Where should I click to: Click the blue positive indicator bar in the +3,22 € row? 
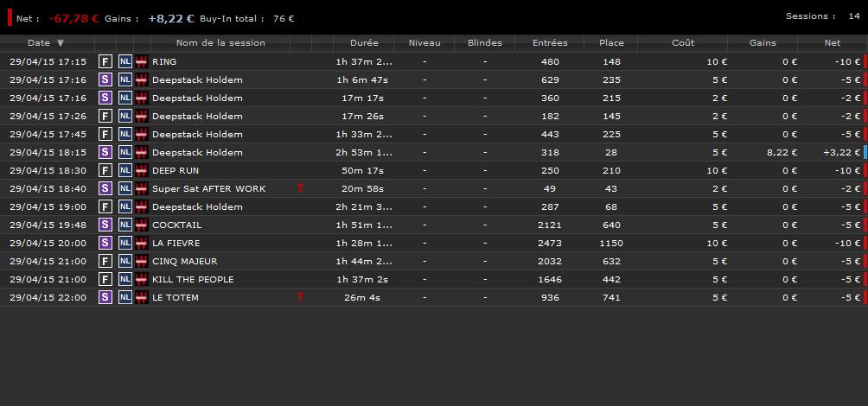pos(865,152)
